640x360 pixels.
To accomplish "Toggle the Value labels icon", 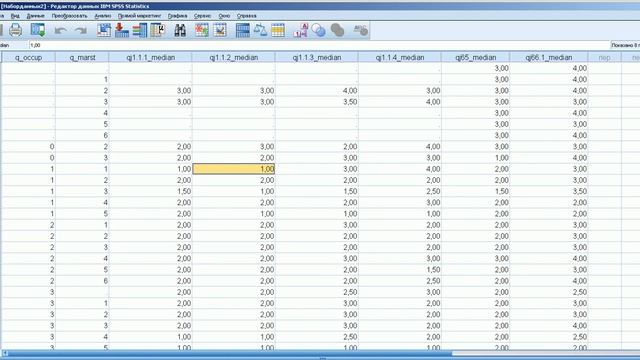I will tap(300, 30).
